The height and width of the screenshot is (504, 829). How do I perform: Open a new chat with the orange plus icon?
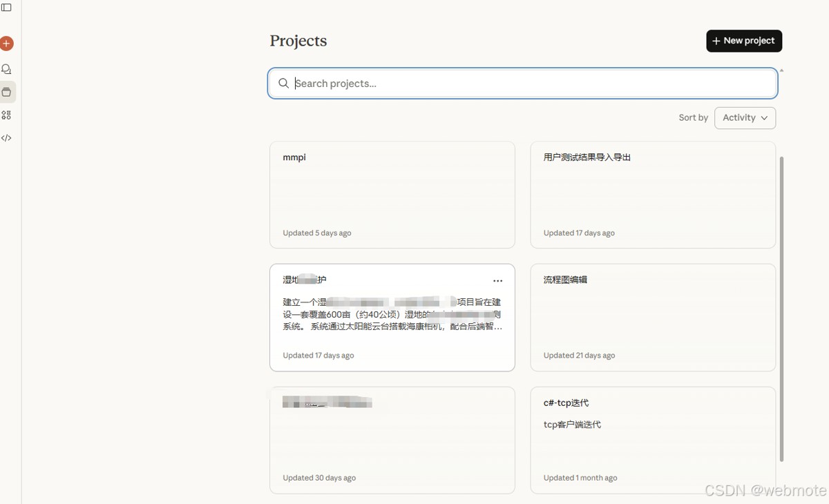point(7,43)
